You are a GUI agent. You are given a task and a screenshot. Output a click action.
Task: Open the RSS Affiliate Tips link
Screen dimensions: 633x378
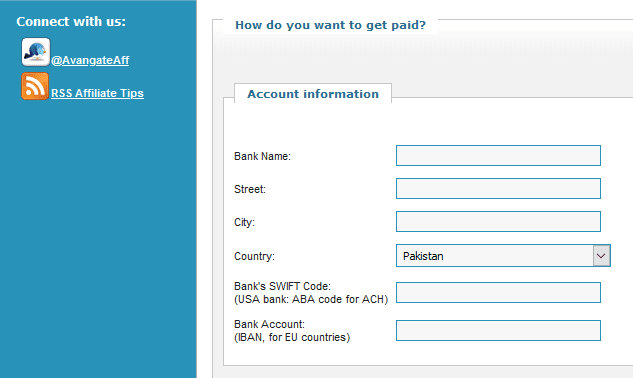[97, 93]
